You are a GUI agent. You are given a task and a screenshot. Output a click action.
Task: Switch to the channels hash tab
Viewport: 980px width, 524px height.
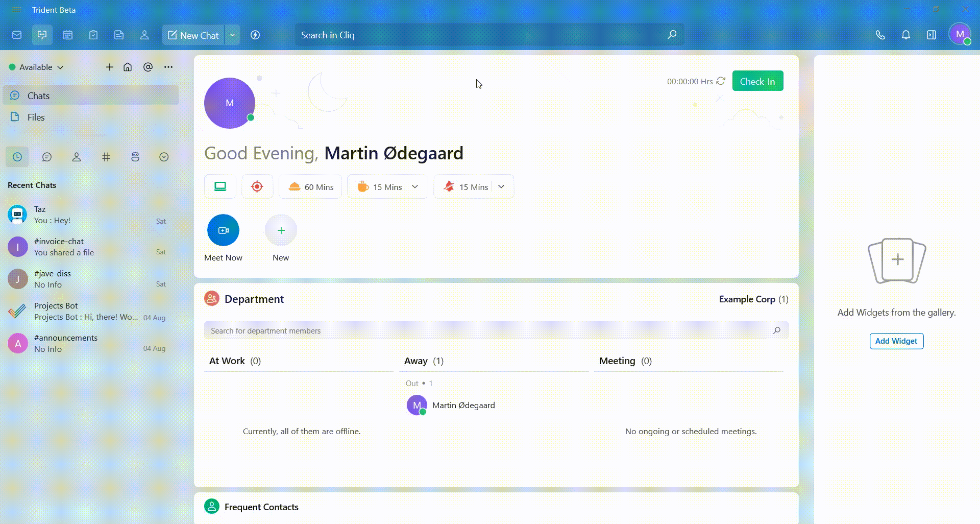[106, 157]
